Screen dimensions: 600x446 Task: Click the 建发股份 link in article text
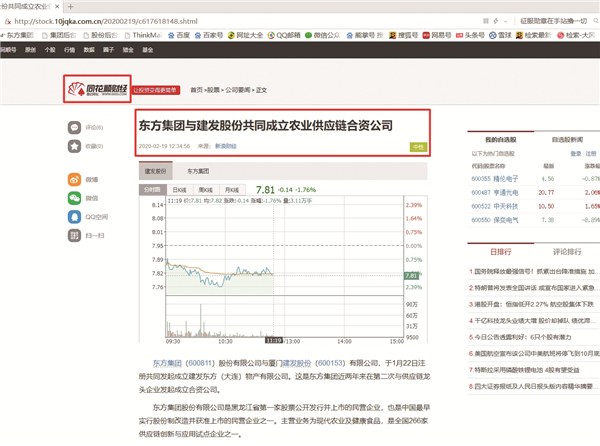[297, 363]
